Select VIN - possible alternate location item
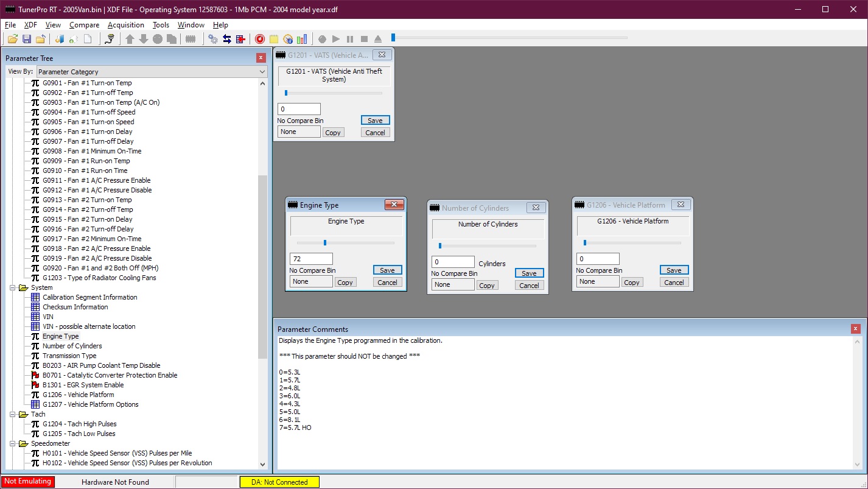 89,326
